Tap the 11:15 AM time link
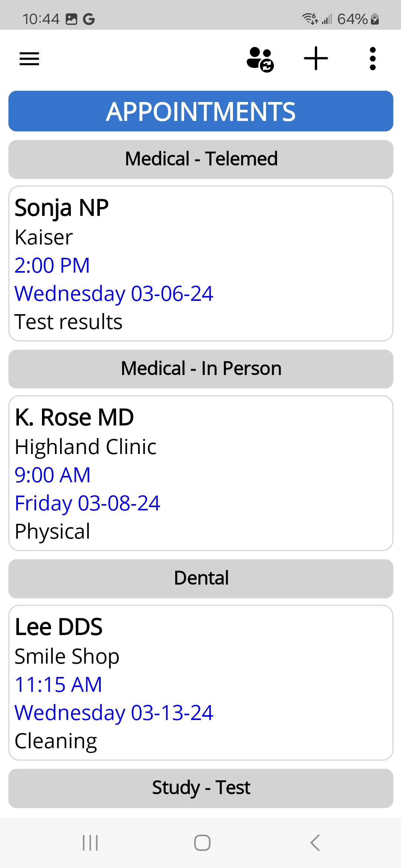Viewport: 401px width, 868px height. (x=58, y=684)
